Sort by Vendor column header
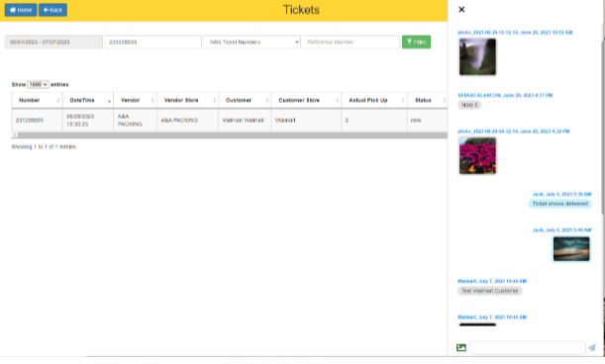 [135, 100]
